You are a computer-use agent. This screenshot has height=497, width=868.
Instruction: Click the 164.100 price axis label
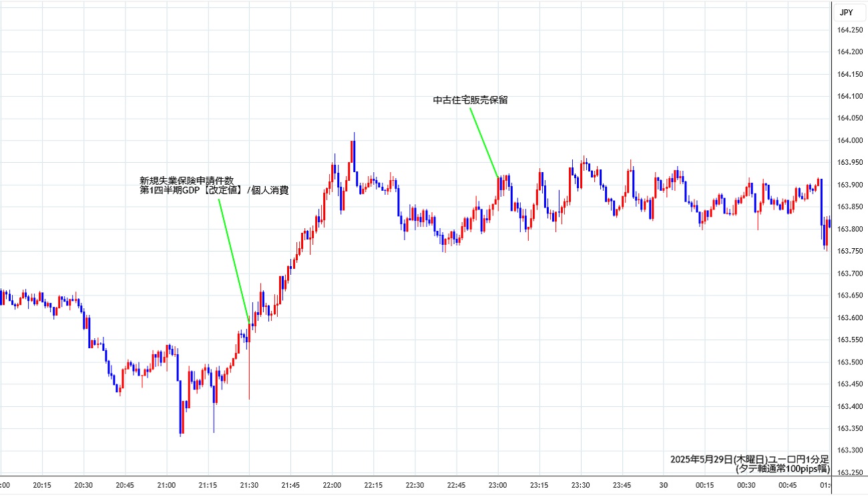click(849, 96)
